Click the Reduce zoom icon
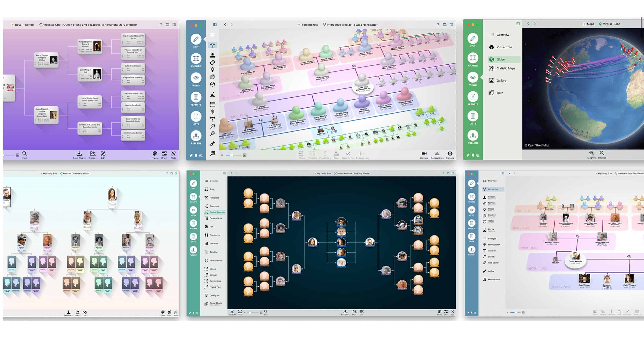 pos(602,153)
